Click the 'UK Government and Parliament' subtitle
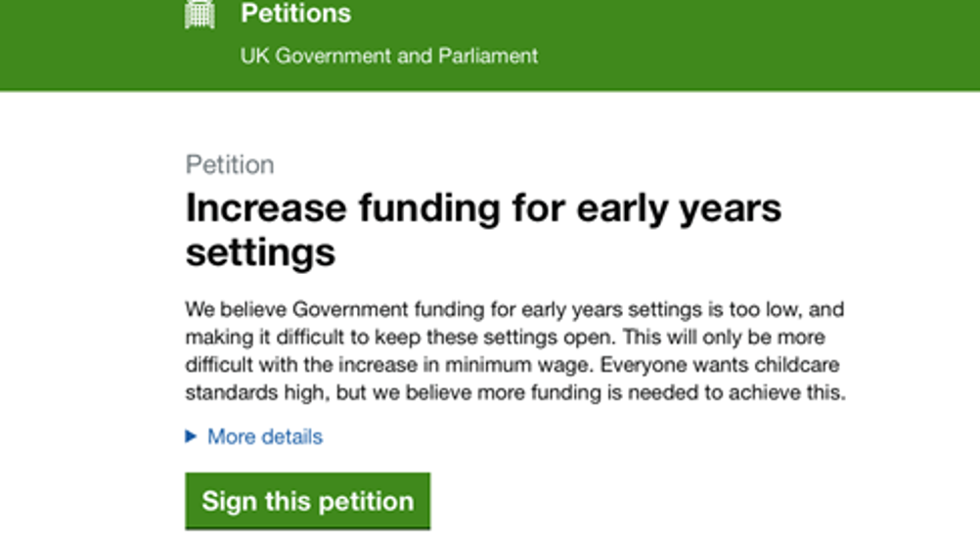The height and width of the screenshot is (546, 980). click(x=388, y=57)
